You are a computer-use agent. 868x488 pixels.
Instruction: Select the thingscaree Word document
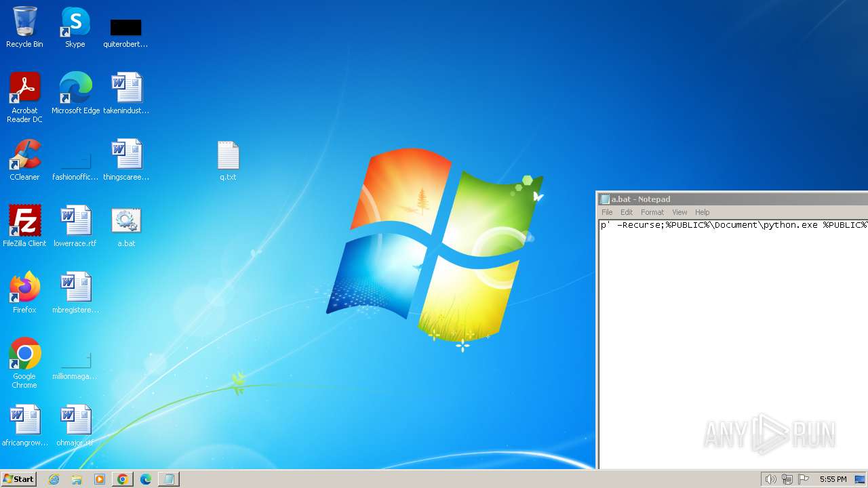click(126, 159)
